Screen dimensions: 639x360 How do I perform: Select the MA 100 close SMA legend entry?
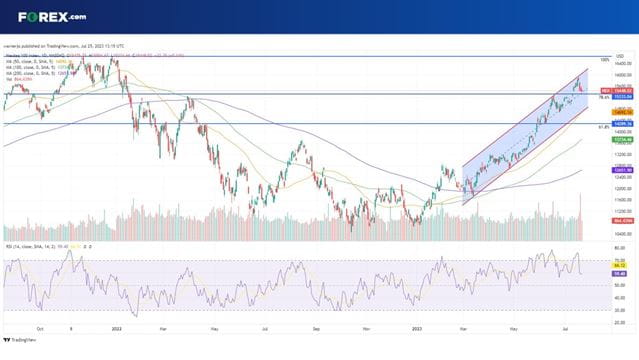pyautogui.click(x=40, y=67)
